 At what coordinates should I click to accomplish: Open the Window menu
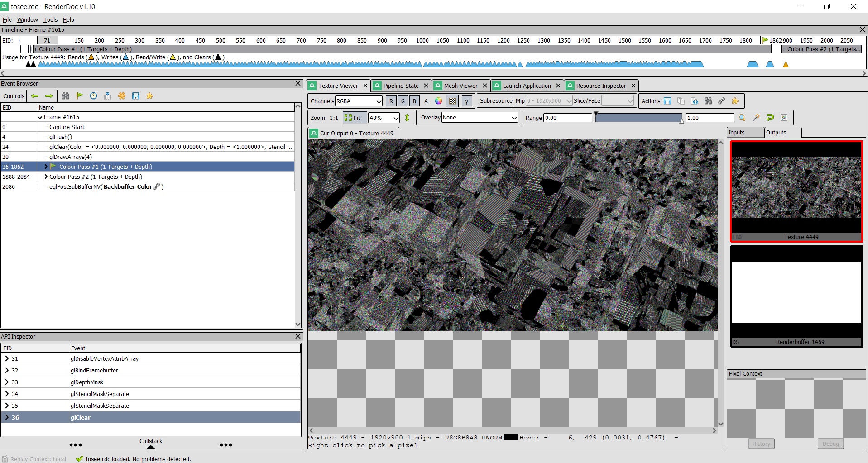point(27,19)
